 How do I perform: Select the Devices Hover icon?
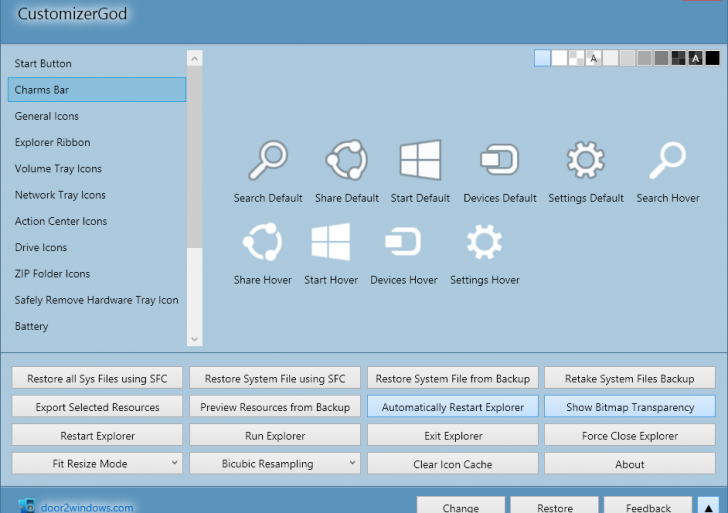click(x=403, y=242)
